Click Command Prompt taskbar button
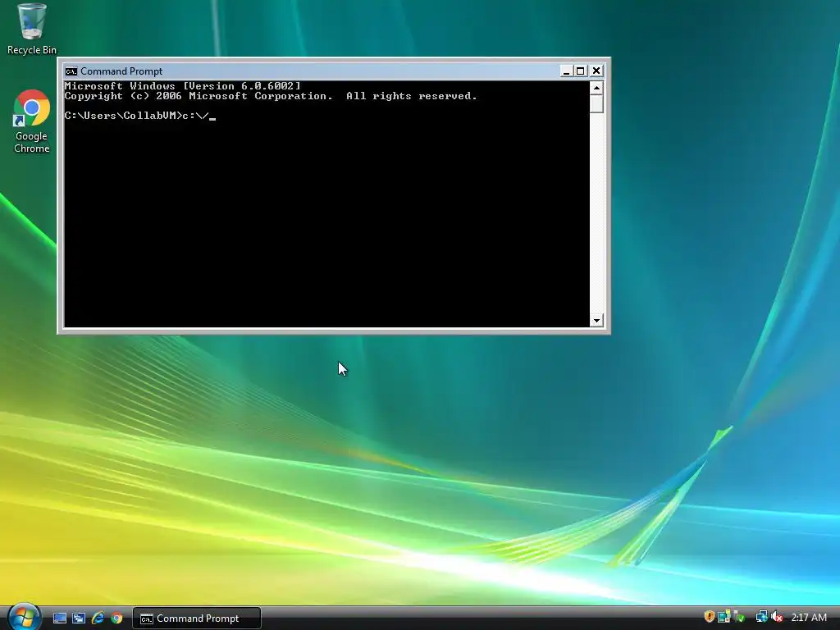Screen dimensions: 840x630 click(197, 619)
